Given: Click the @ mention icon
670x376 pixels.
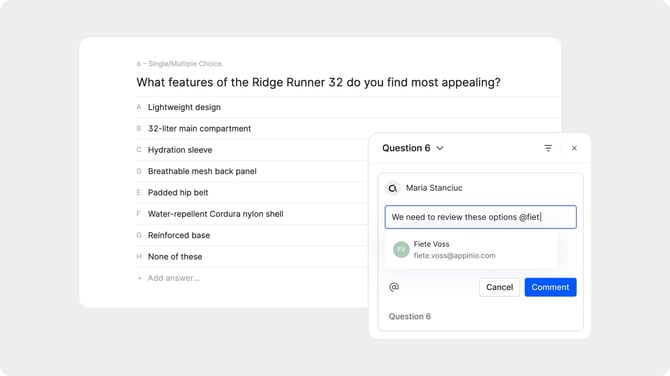Looking at the screenshot, I should pos(394,287).
